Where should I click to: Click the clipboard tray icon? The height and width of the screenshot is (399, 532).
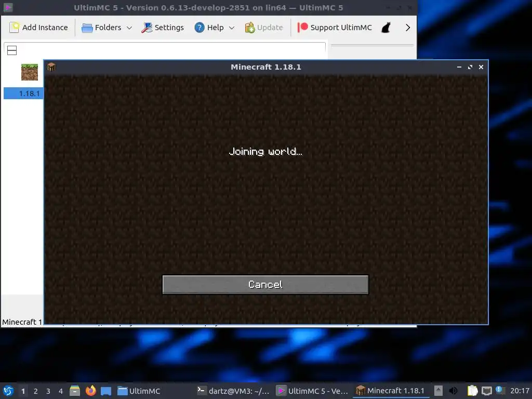point(472,391)
